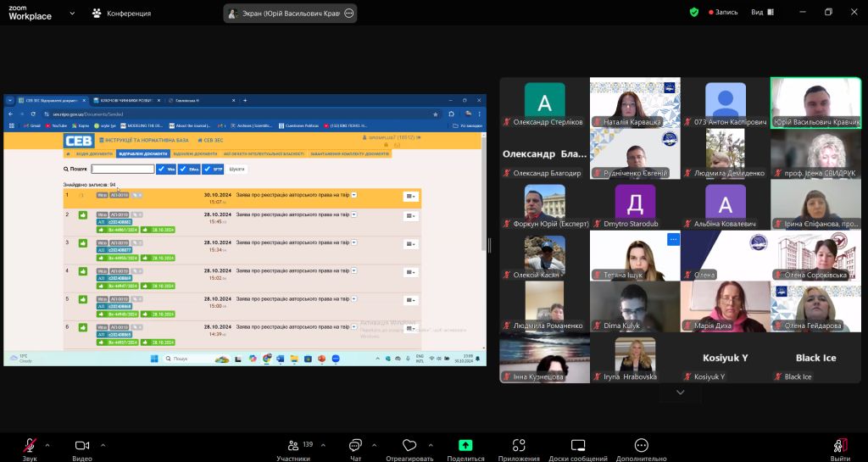Viewport: 868px width, 462px height.
Task: Open the Вид view layout menu
Action: point(762,12)
